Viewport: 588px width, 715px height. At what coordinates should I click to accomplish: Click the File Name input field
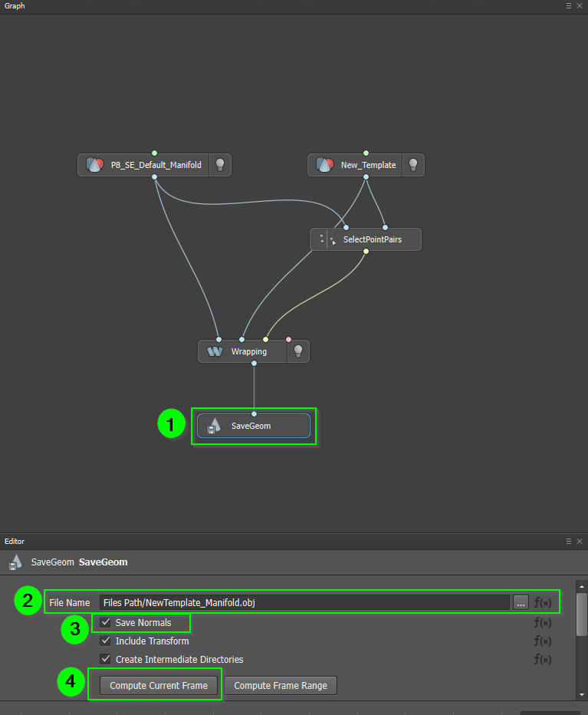click(304, 602)
